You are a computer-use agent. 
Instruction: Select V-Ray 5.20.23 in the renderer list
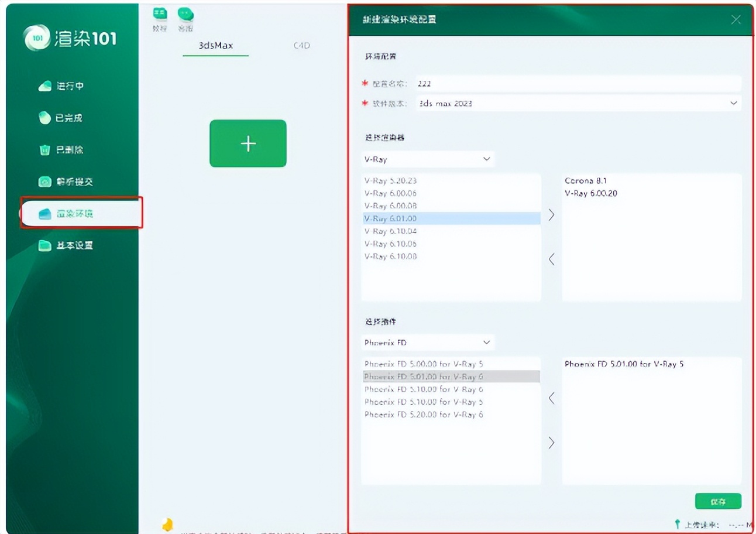451,181
